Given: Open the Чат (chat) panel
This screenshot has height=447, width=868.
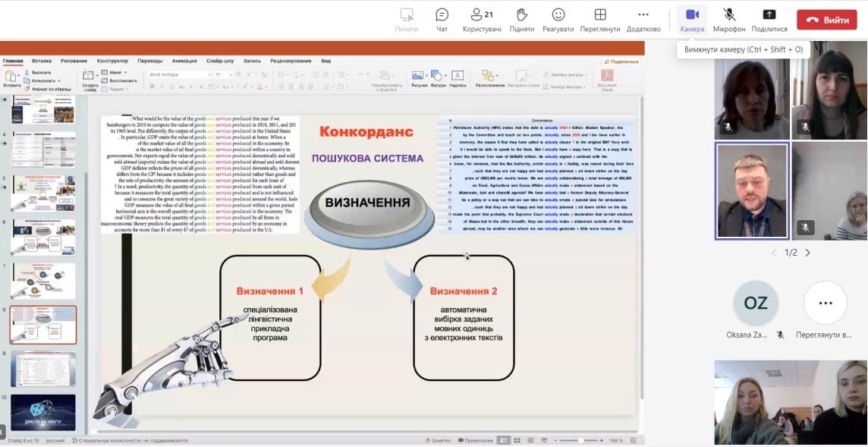Looking at the screenshot, I should 442,15.
